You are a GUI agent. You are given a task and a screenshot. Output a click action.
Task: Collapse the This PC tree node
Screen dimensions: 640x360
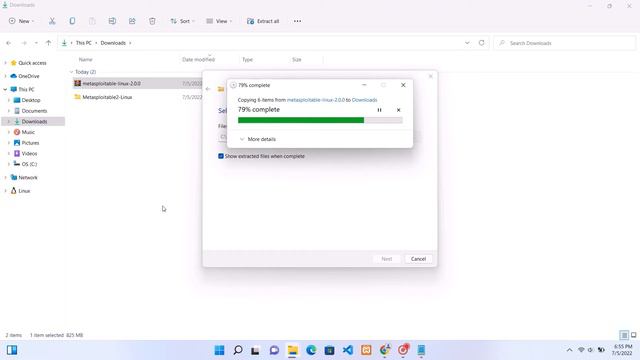[x=5, y=89]
